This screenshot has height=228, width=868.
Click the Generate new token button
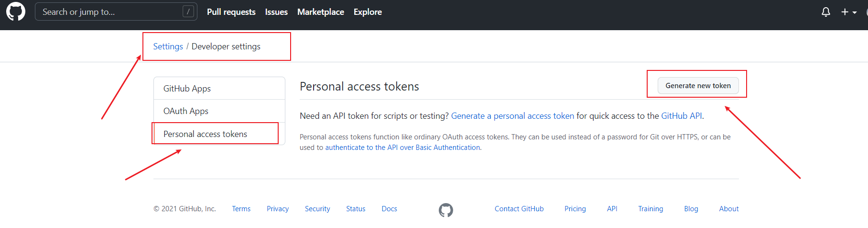(x=698, y=86)
